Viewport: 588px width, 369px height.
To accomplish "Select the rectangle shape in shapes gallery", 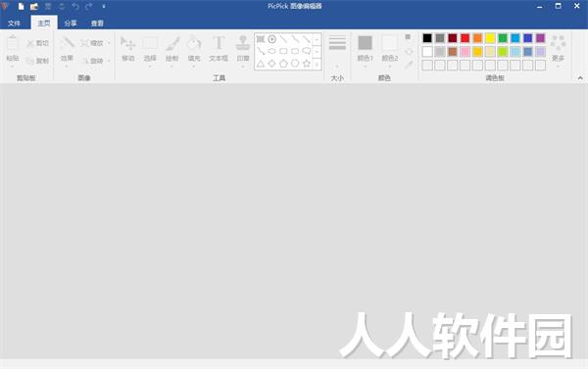I will pyautogui.click(x=283, y=51).
